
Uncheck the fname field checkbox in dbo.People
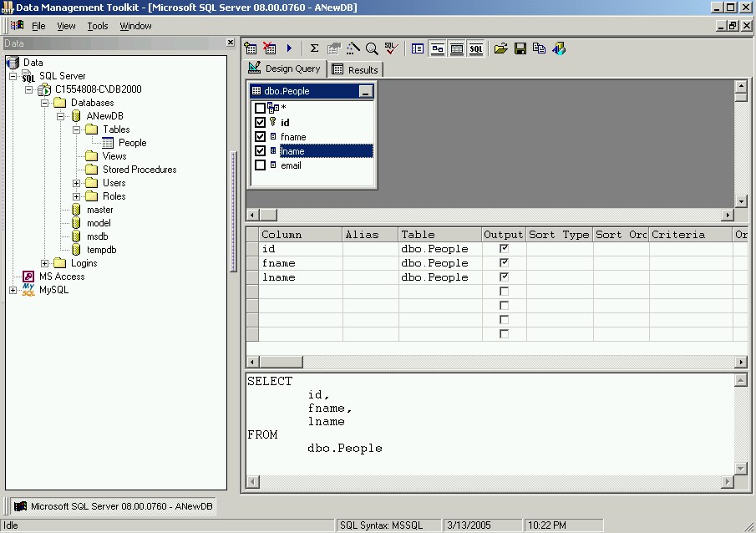(x=260, y=136)
